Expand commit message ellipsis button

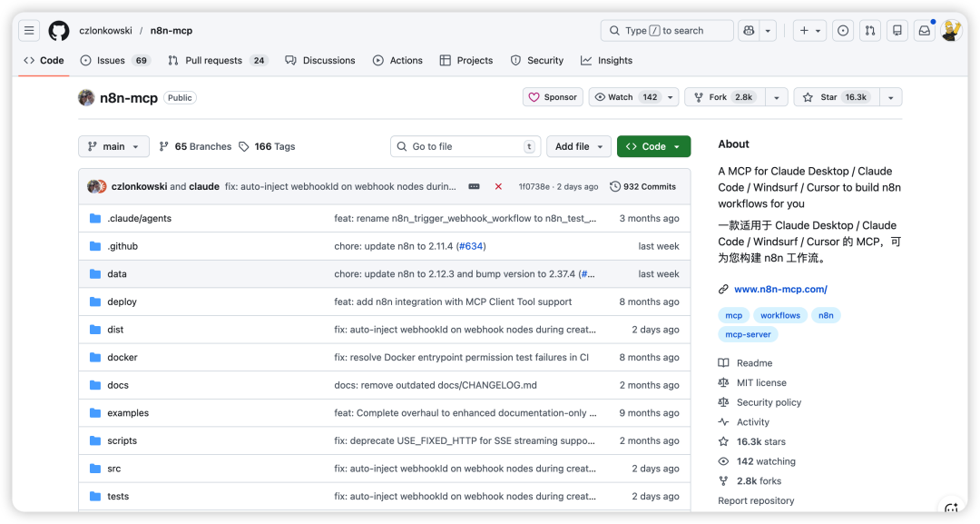474,186
